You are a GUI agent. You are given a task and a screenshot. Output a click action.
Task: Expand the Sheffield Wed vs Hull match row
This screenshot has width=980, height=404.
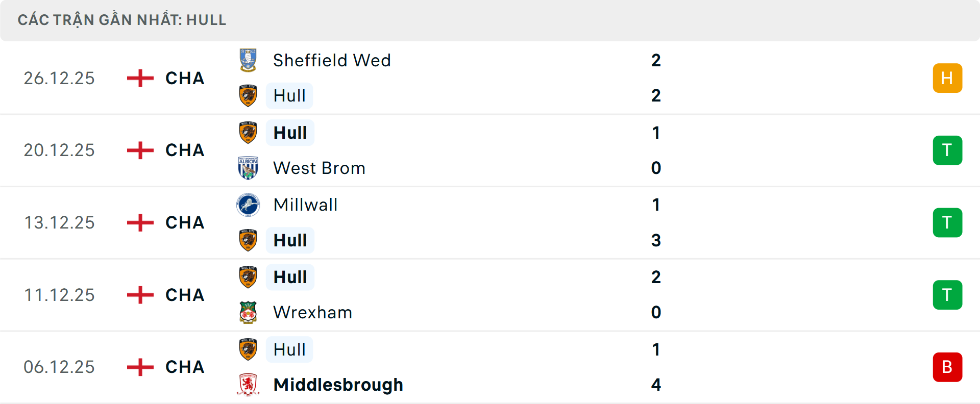tap(490, 78)
